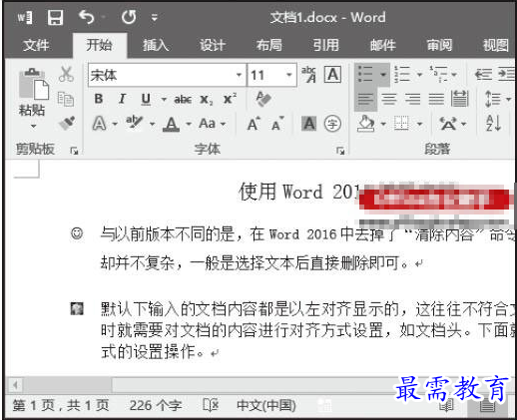
Task: Click the enclosed character 字 icon
Action: coord(332,124)
